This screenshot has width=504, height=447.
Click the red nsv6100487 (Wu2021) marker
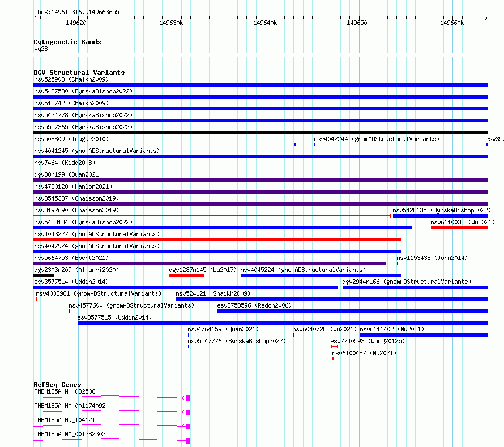pos(333,359)
